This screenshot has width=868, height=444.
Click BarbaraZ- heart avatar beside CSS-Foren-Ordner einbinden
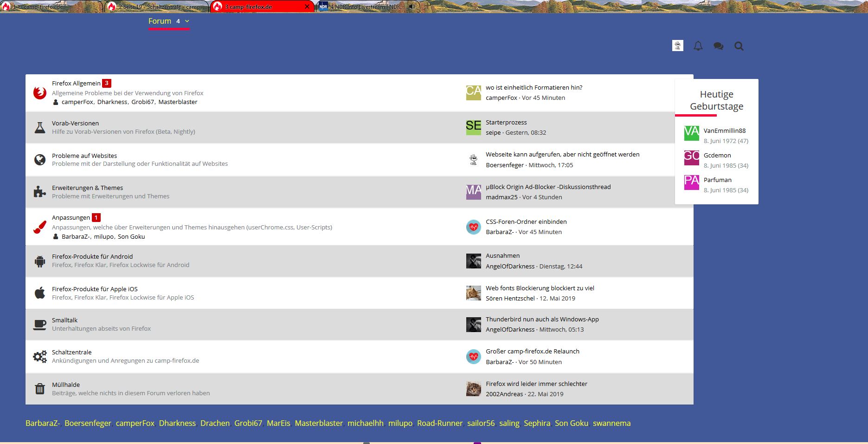474,227
